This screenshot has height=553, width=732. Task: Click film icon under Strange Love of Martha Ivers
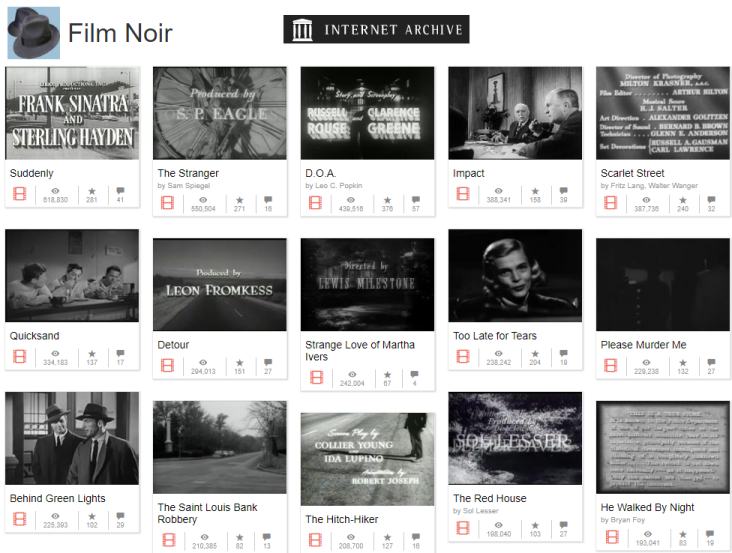pos(316,378)
